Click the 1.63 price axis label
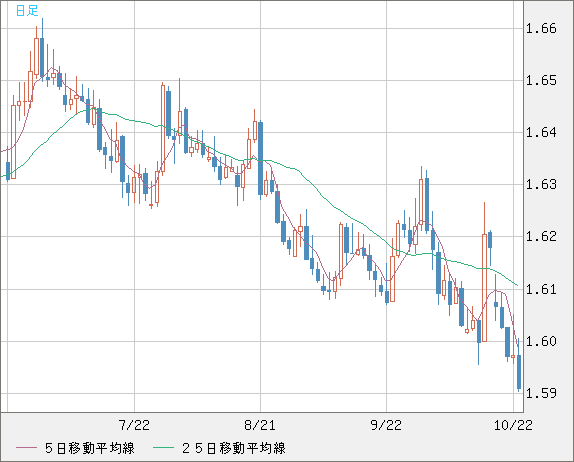The image size is (574, 462). pyautogui.click(x=541, y=184)
